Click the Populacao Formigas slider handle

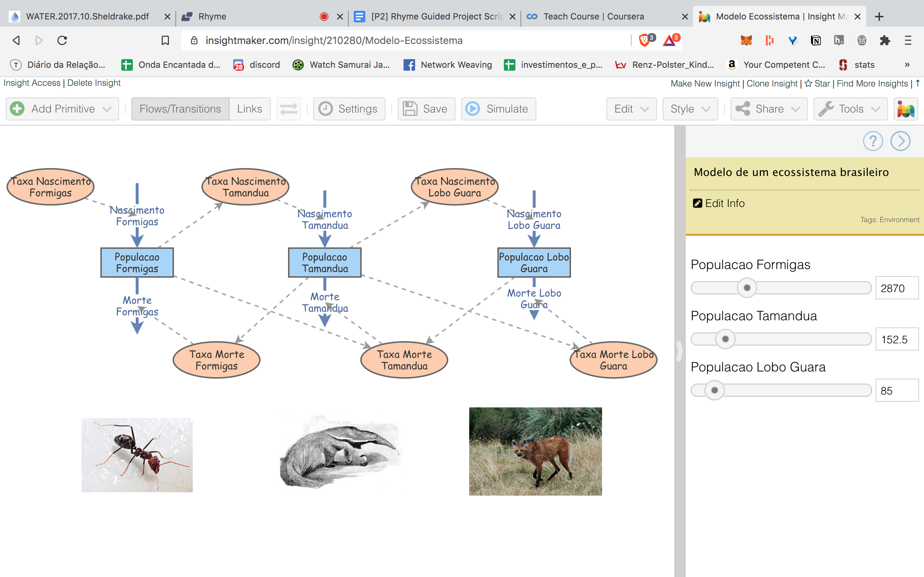pyautogui.click(x=747, y=288)
